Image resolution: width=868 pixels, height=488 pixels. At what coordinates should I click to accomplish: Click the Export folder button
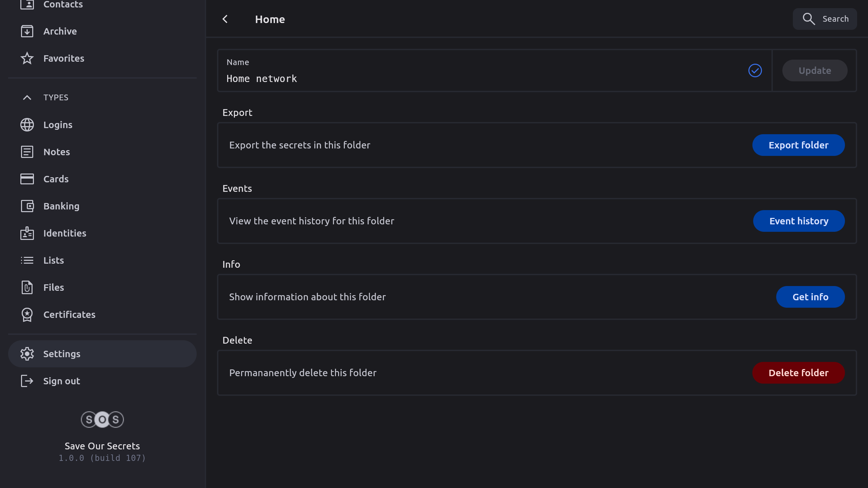click(x=798, y=145)
